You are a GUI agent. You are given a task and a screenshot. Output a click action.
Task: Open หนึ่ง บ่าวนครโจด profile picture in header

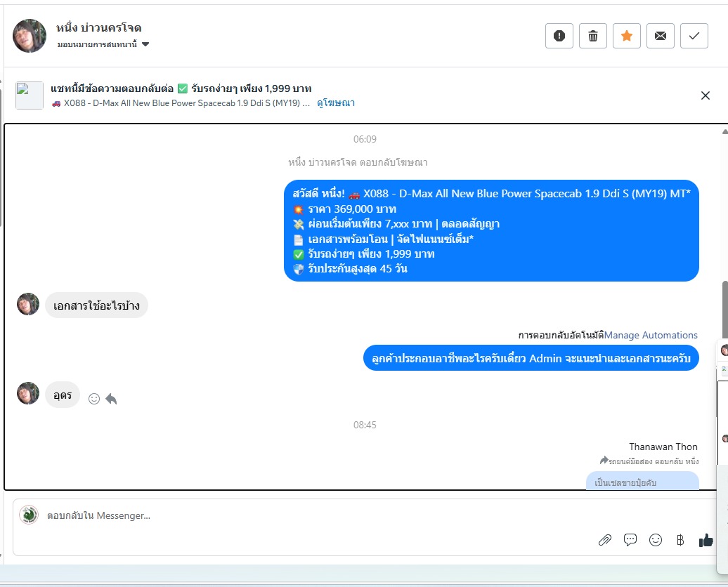[30, 36]
